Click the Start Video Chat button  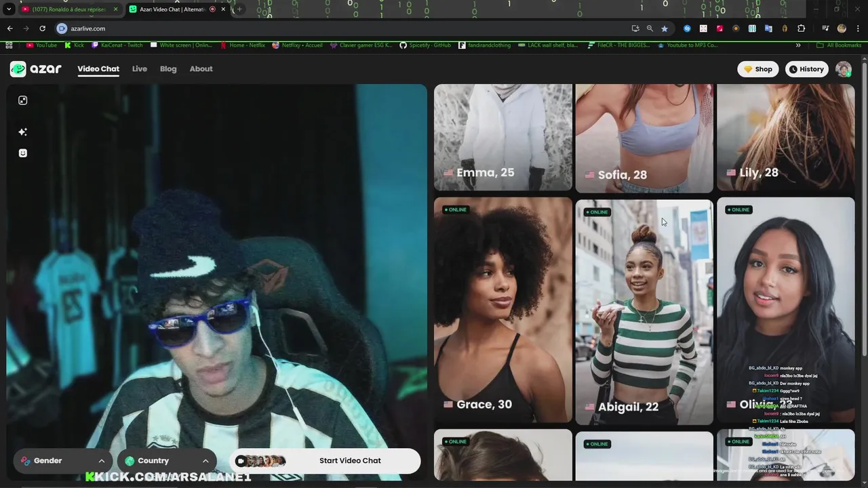coord(325,461)
